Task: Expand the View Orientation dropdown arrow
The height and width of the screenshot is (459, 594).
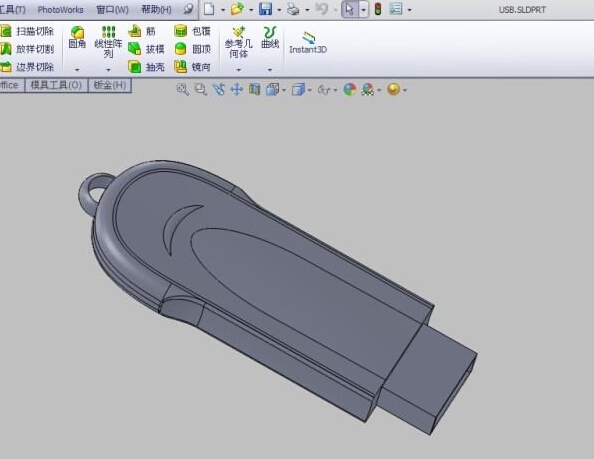Action: pyautogui.click(x=284, y=91)
